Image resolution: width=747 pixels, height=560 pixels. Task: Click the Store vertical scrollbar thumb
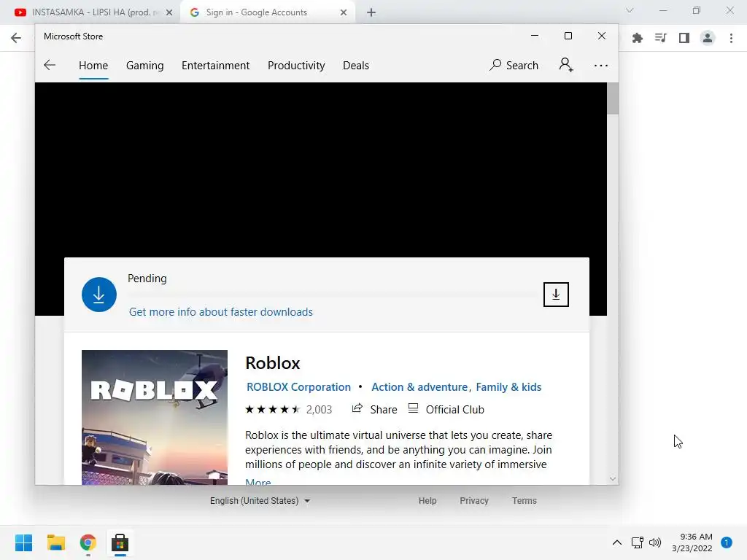pos(613,98)
